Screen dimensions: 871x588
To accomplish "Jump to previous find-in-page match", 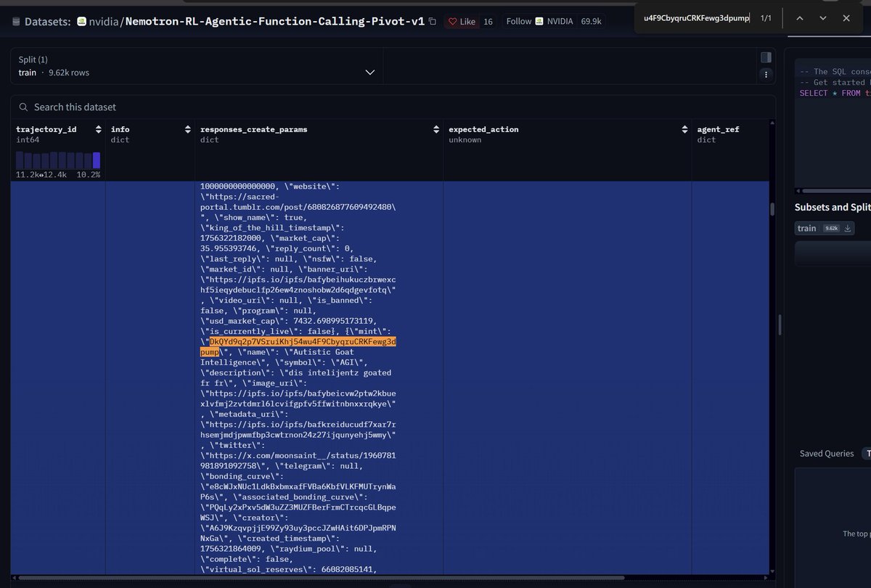I will (x=800, y=18).
